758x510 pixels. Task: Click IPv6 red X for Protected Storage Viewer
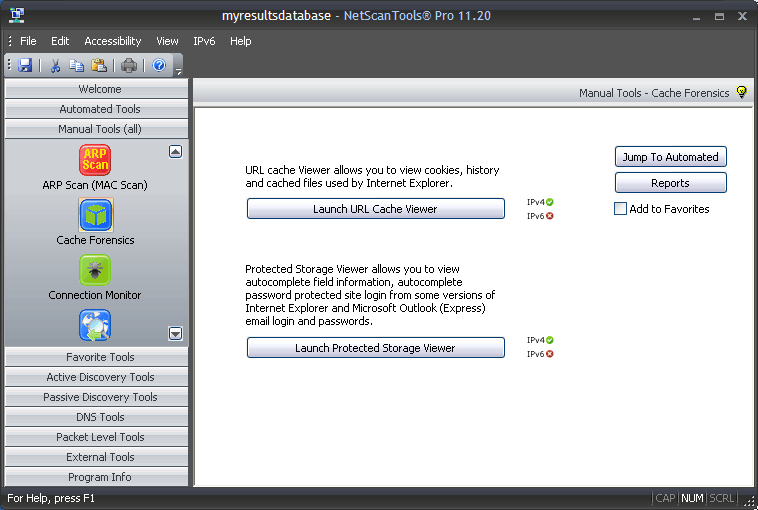pos(550,354)
